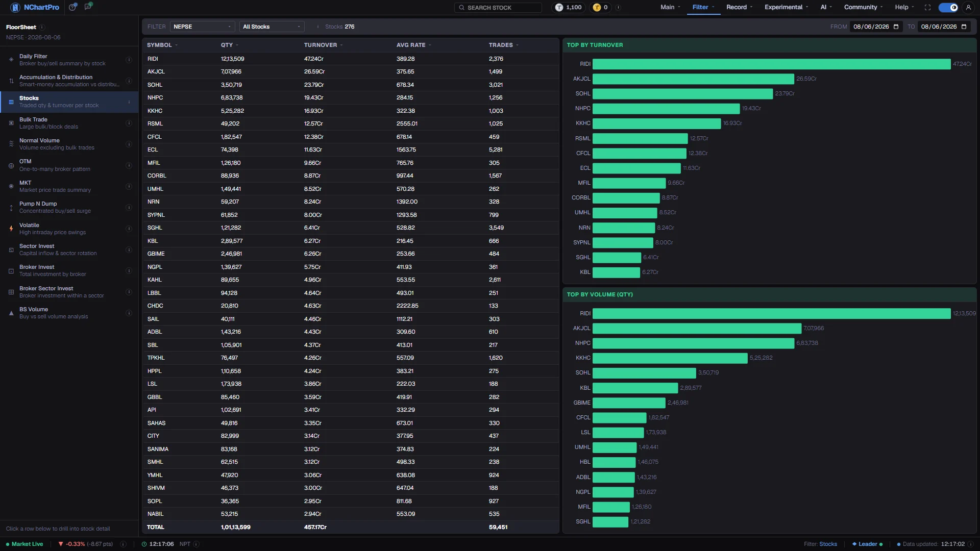The width and height of the screenshot is (980, 551).
Task: Click the Volatile lightning bolt icon
Action: pyautogui.click(x=11, y=229)
